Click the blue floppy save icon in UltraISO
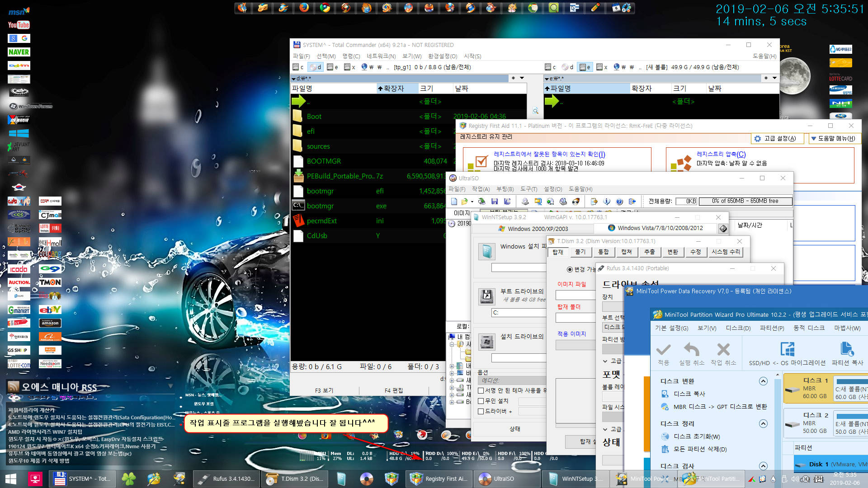 click(x=494, y=202)
